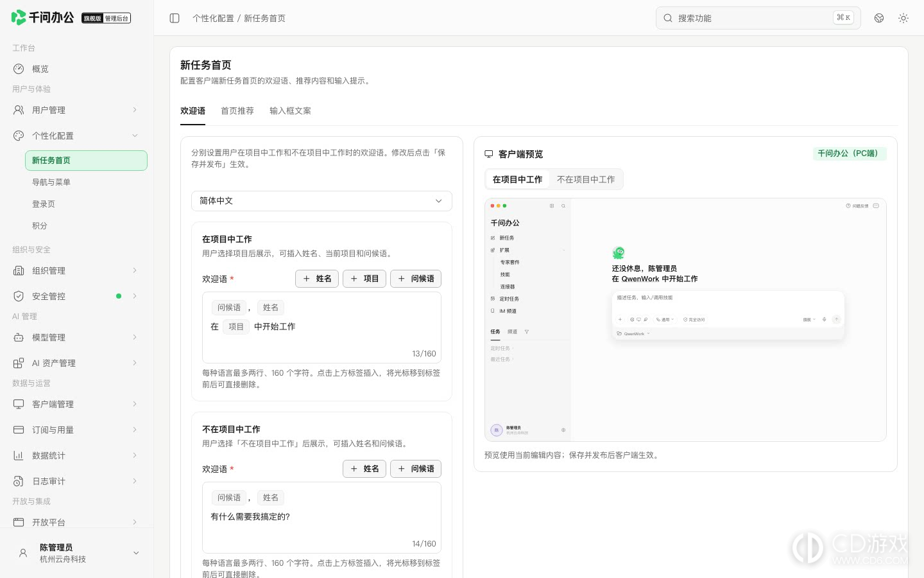924x578 pixels.
Task: Click the 千问办公（PC端） badge
Action: coord(850,153)
